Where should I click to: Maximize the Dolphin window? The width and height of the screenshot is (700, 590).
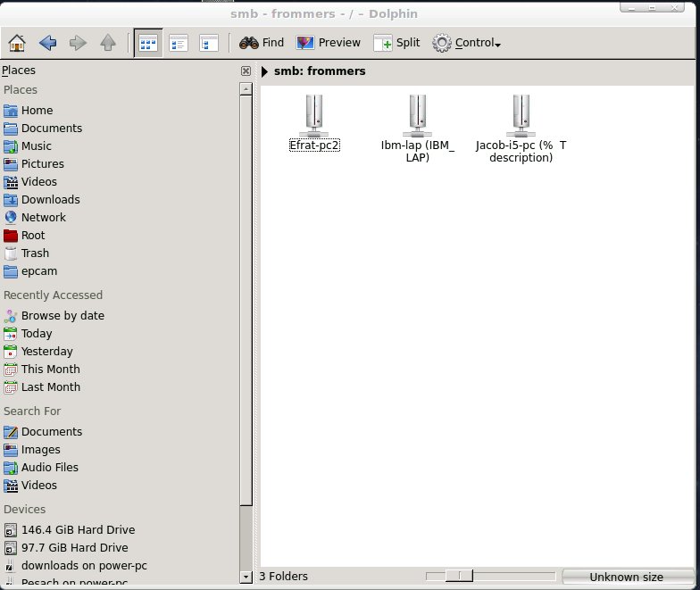coord(652,7)
